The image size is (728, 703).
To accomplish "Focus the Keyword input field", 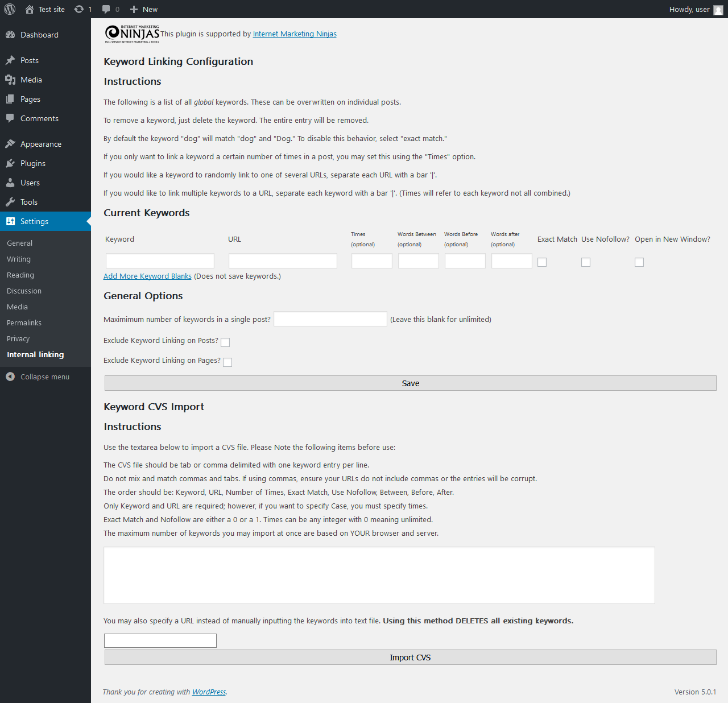I will pyautogui.click(x=160, y=261).
